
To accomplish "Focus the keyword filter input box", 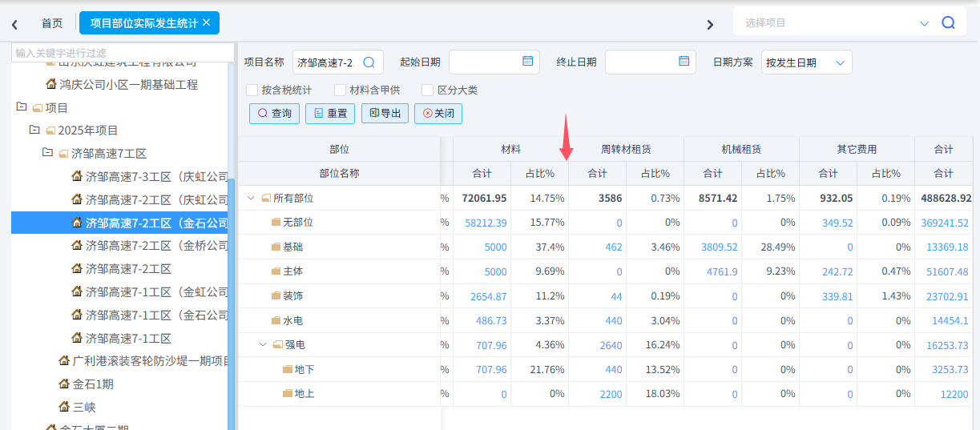I will (123, 53).
